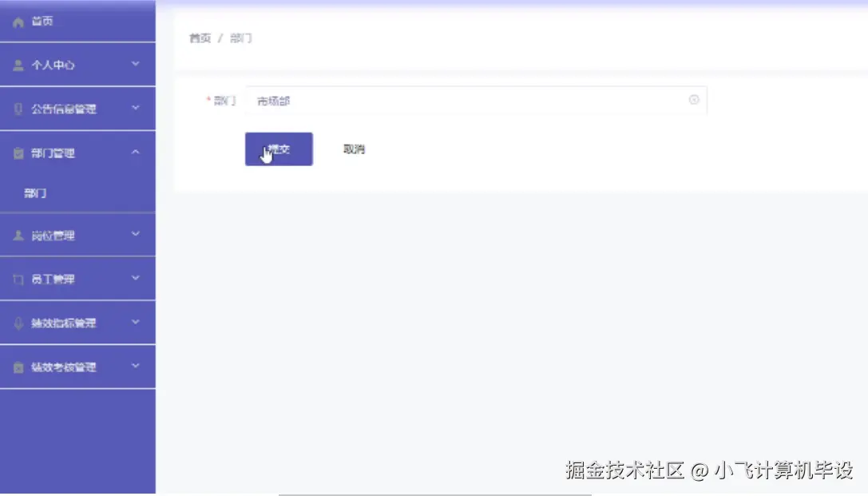Click the 提交 submit button
Viewport: 868px width, 496px height.
click(x=279, y=149)
